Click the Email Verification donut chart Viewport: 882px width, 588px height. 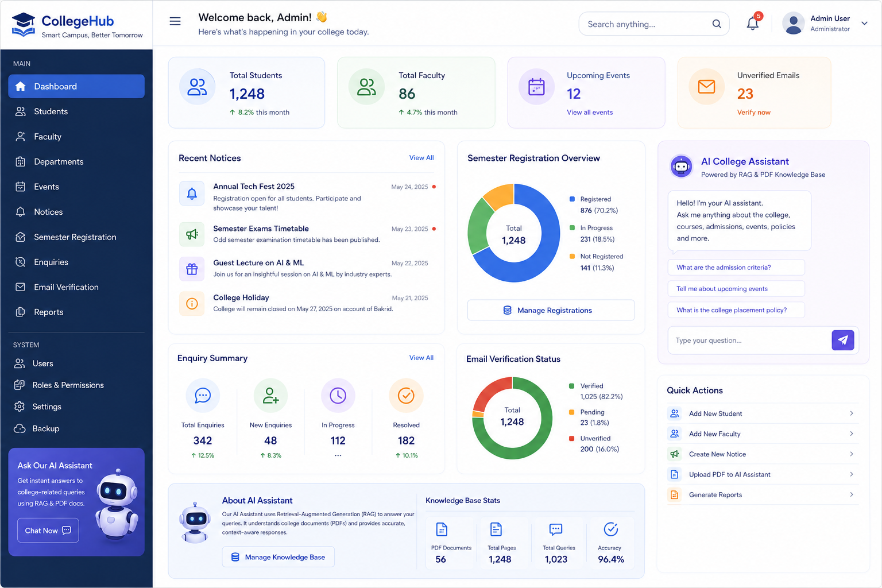[512, 418]
